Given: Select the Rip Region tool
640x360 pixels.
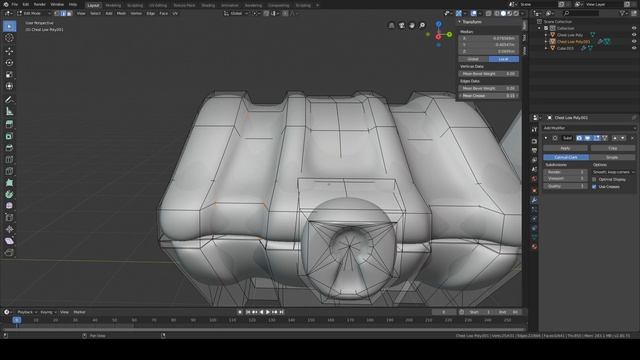Looking at the screenshot, I should pyautogui.click(x=9, y=253).
